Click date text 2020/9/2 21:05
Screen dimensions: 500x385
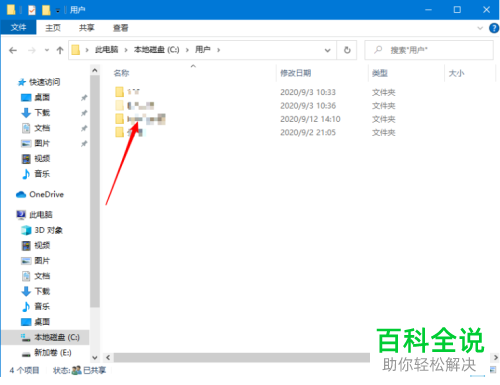308,132
